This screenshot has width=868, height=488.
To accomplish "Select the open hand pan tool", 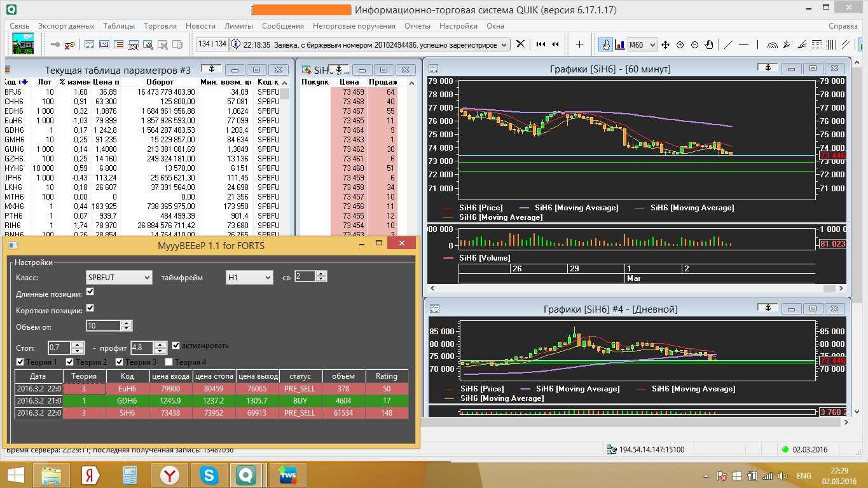I will click(x=709, y=44).
